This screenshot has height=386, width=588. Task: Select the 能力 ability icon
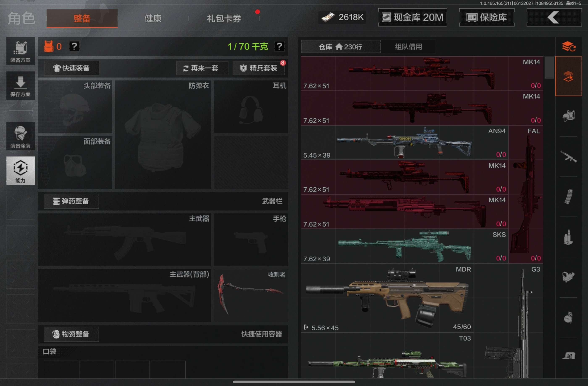coord(21,171)
